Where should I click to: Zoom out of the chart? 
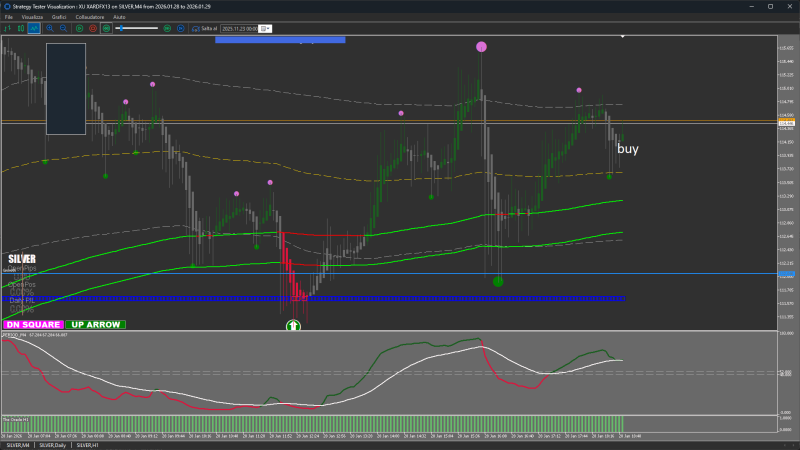[63, 29]
